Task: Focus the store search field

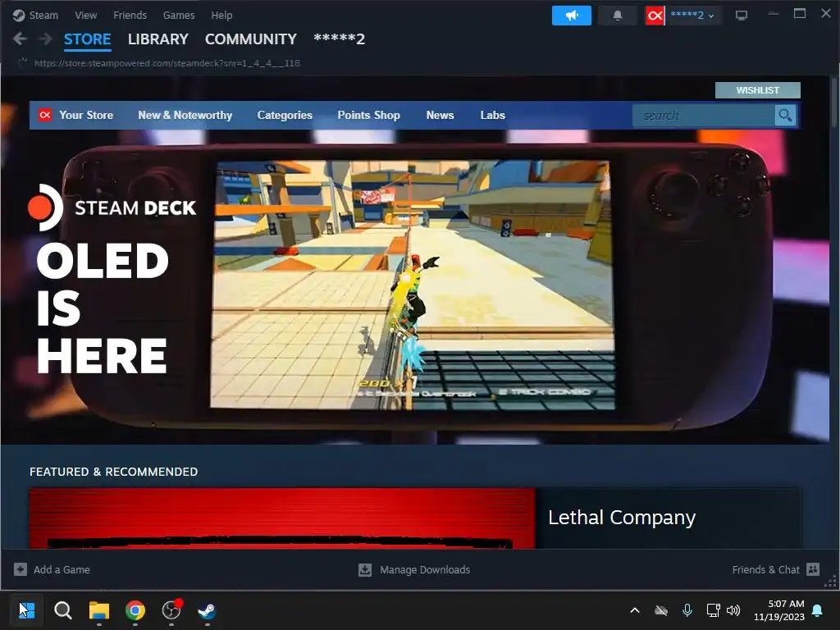Action: (703, 115)
